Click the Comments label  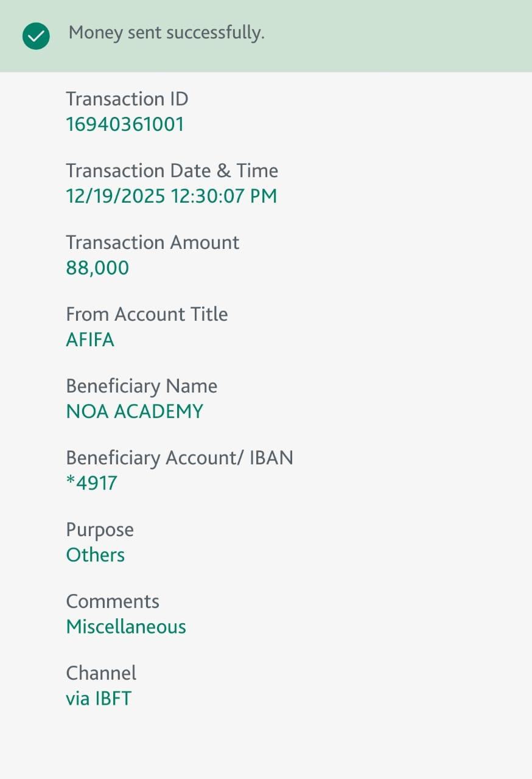click(113, 601)
